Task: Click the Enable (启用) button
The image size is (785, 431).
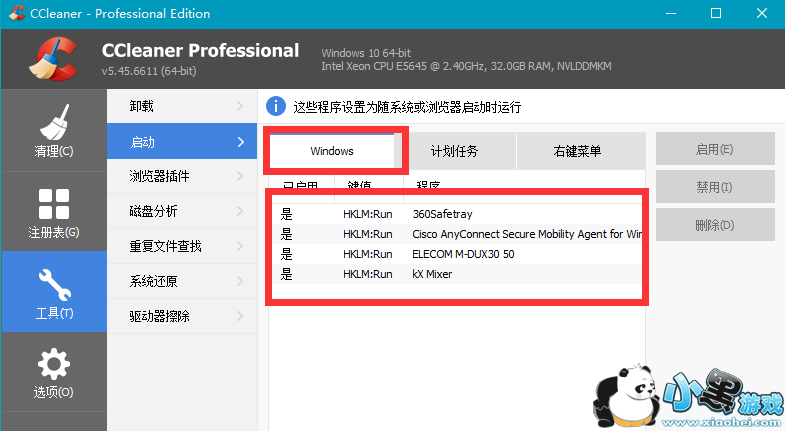Action: pyautogui.click(x=715, y=149)
